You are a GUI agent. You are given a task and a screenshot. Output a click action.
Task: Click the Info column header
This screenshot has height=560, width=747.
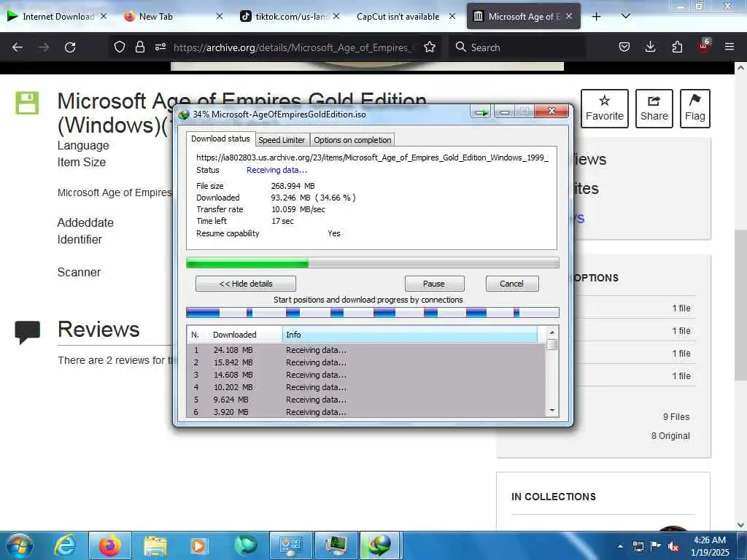pos(410,335)
